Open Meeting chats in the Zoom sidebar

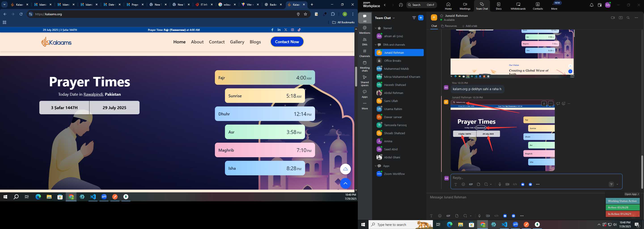coord(365,66)
